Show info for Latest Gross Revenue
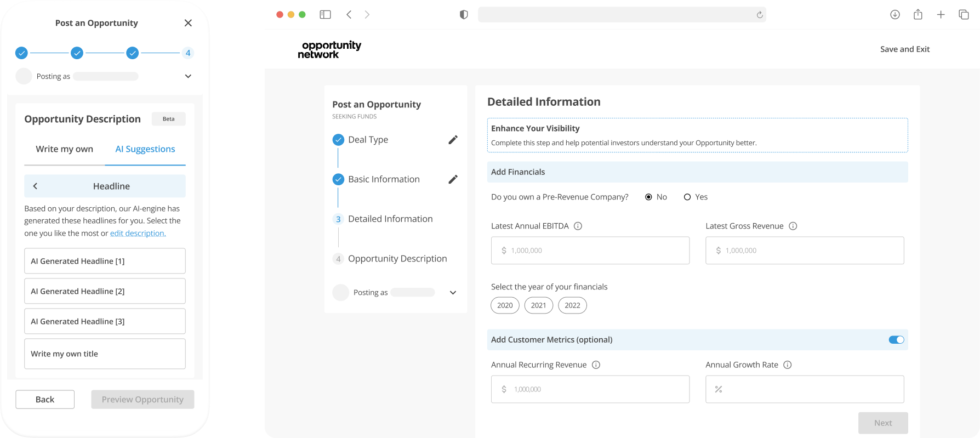The image size is (980, 438). [x=793, y=226]
